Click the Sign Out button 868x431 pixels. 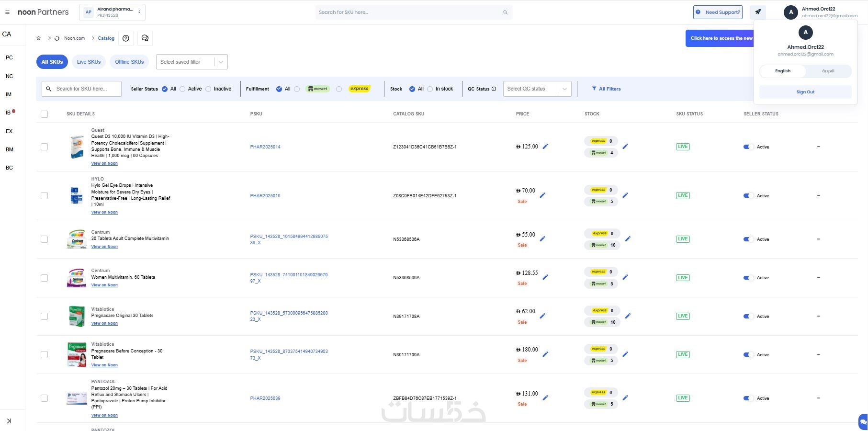[x=805, y=92]
